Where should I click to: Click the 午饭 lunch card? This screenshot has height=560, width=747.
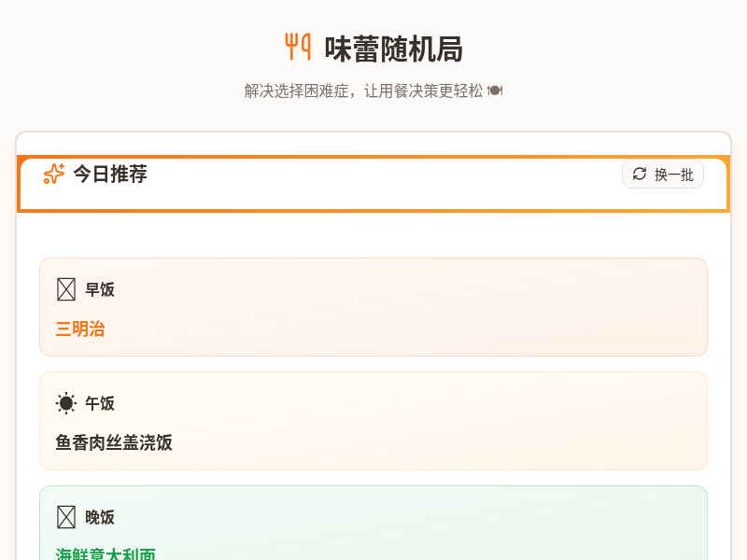coord(373,420)
